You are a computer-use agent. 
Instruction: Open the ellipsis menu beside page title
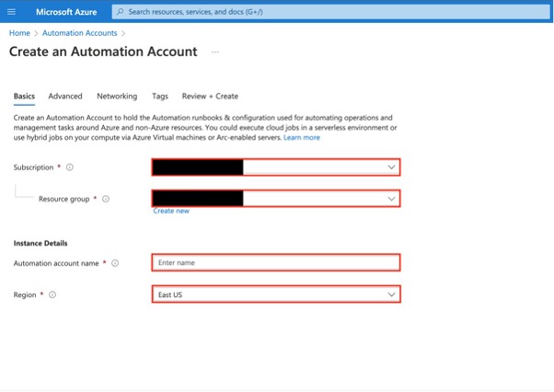coord(215,52)
